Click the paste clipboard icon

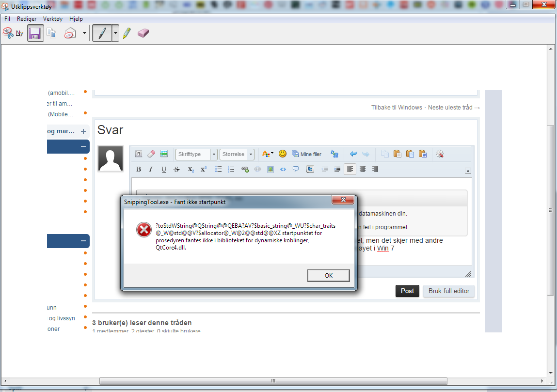[397, 154]
